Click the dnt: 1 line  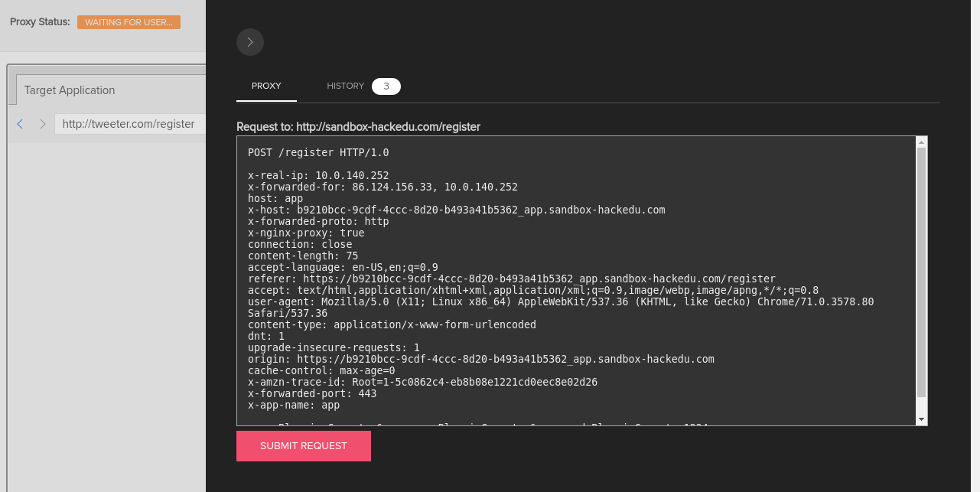coord(266,337)
